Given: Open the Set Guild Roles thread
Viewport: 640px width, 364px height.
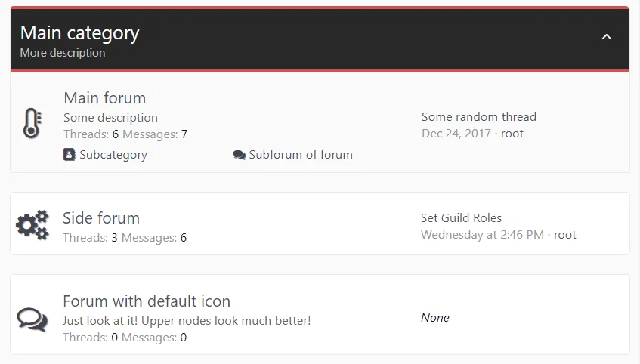Looking at the screenshot, I should click(x=461, y=218).
